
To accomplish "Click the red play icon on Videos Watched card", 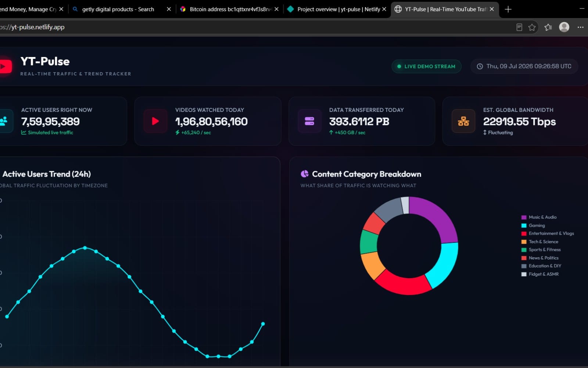I will (155, 121).
